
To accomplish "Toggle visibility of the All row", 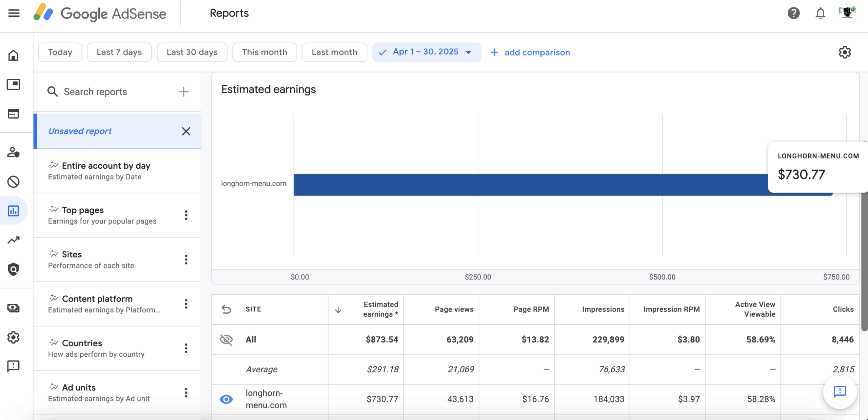I will point(226,339).
